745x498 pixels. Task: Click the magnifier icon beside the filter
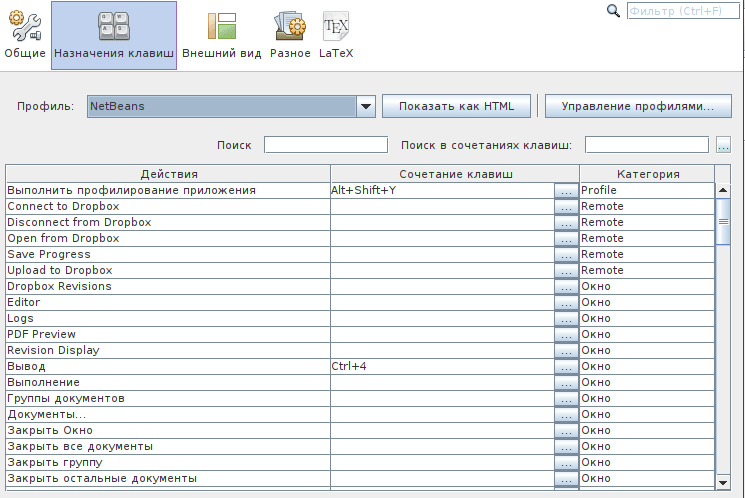[x=613, y=10]
